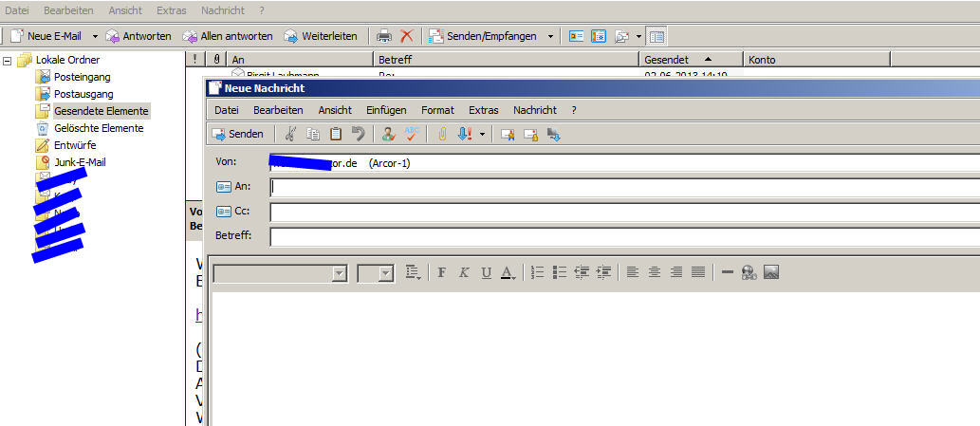This screenshot has height=426, width=980.
Task: Run the ABC spell check
Action: pyautogui.click(x=411, y=135)
